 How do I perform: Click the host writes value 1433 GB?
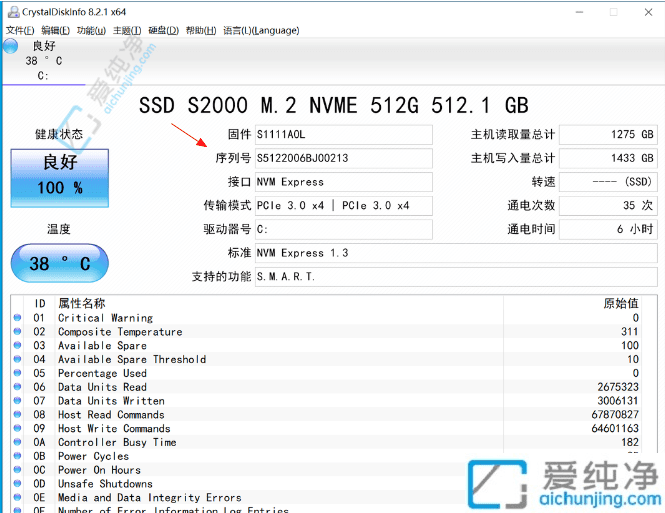coord(608,159)
